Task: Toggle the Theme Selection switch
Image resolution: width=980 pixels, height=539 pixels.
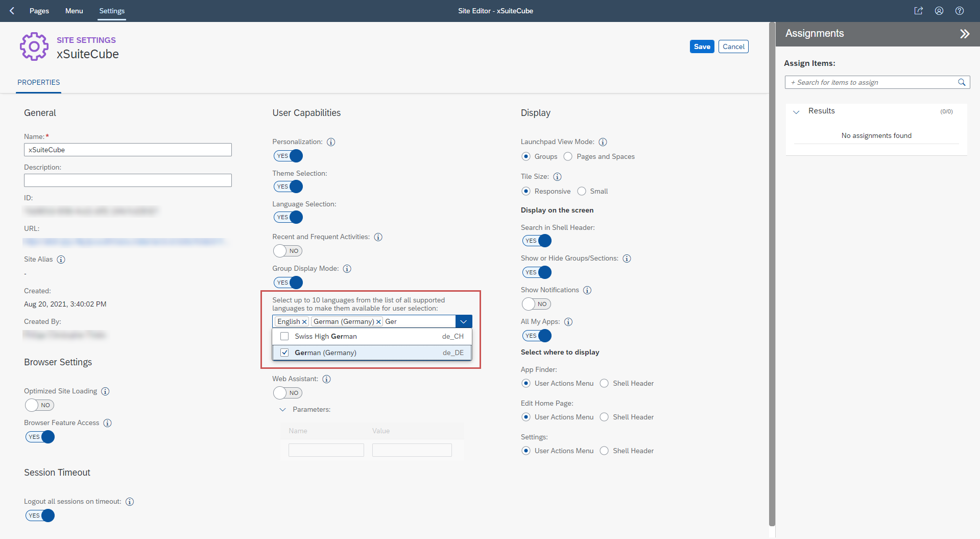Action: (288, 186)
